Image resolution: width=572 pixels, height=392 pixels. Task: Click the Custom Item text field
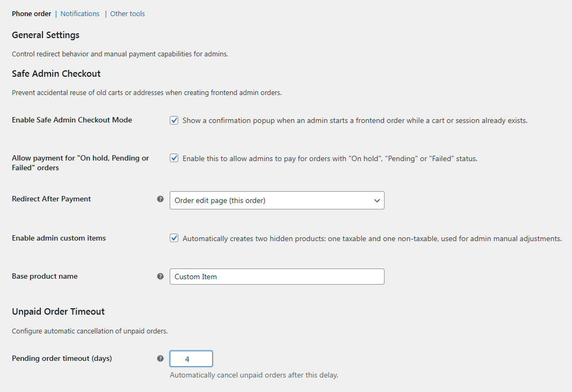[x=277, y=277]
